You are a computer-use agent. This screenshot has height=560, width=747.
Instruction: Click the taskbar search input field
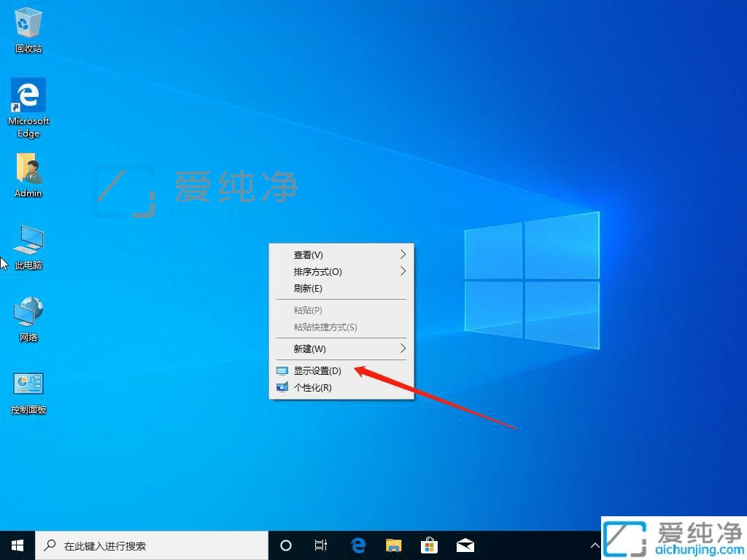[x=146, y=545]
